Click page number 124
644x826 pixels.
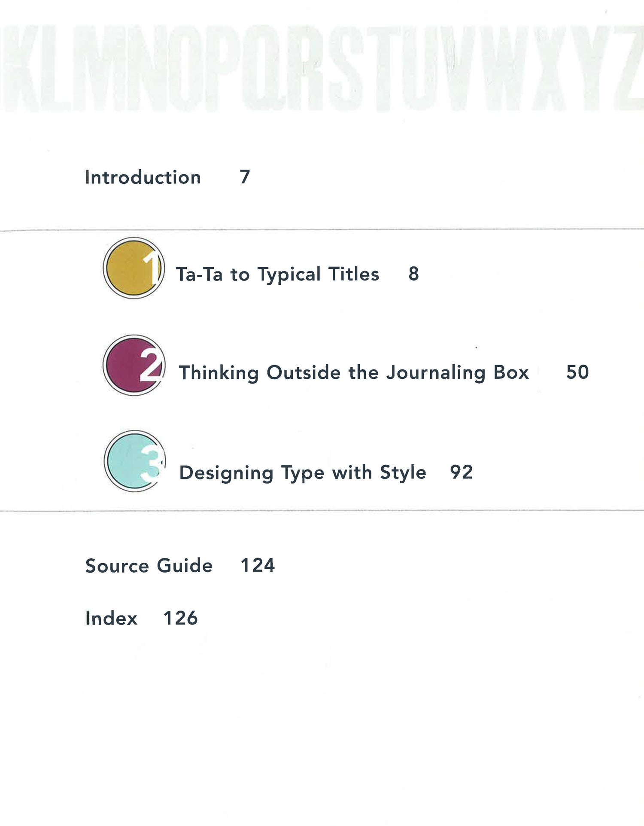258,565
